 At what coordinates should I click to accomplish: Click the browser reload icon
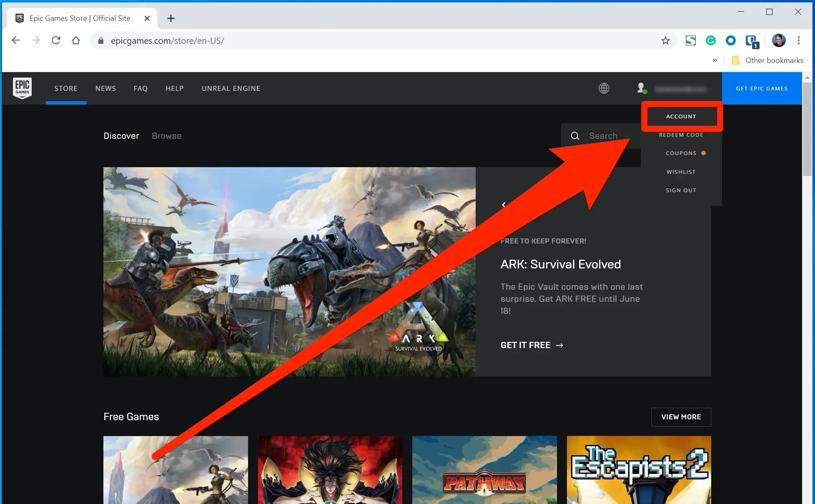point(56,40)
